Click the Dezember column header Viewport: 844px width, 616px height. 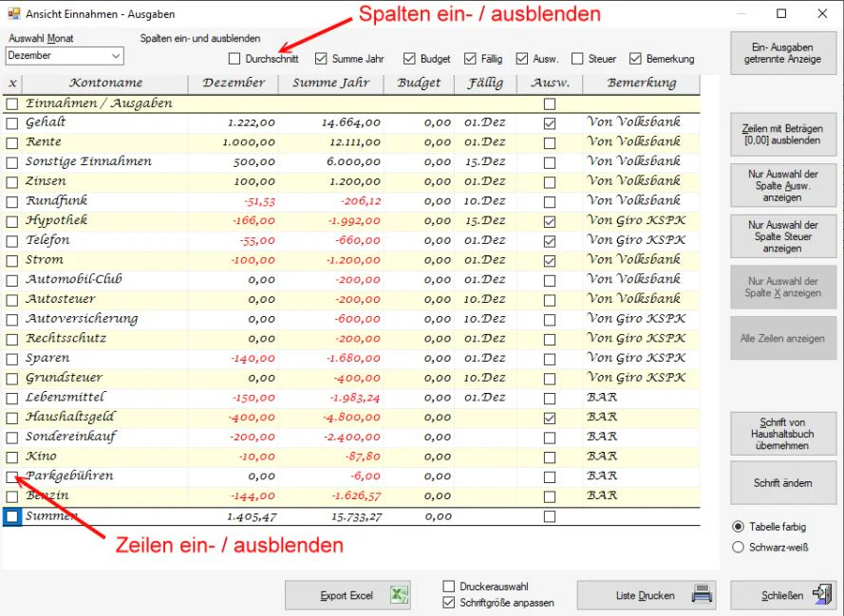coord(233,84)
